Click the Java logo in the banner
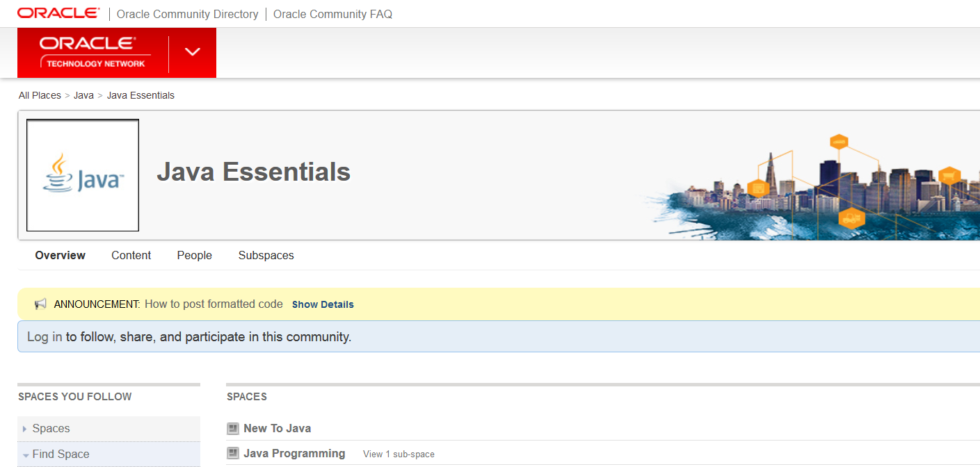Screen dimensions: 980x467 click(82, 174)
